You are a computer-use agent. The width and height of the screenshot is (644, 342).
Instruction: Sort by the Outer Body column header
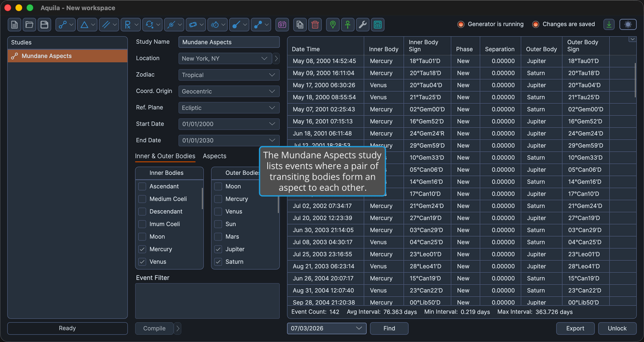[x=542, y=46]
